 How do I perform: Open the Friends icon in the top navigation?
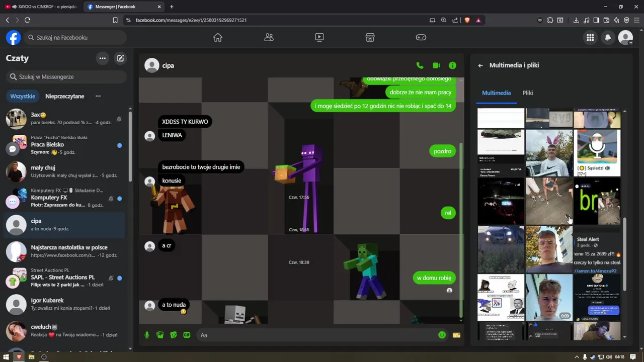point(269,37)
